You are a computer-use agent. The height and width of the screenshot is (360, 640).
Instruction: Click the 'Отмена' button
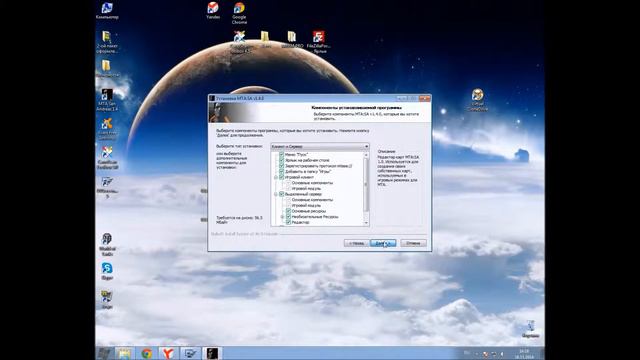pyautogui.click(x=413, y=243)
